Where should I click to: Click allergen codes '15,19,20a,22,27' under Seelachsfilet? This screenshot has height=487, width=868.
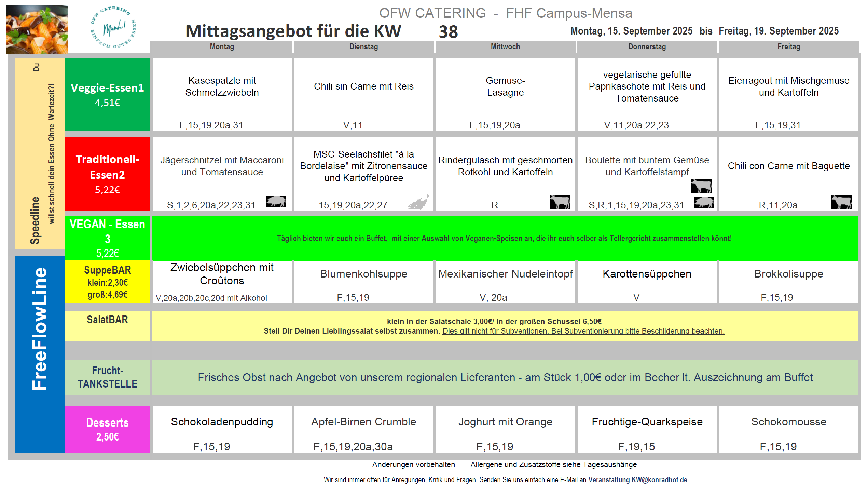pos(353,205)
